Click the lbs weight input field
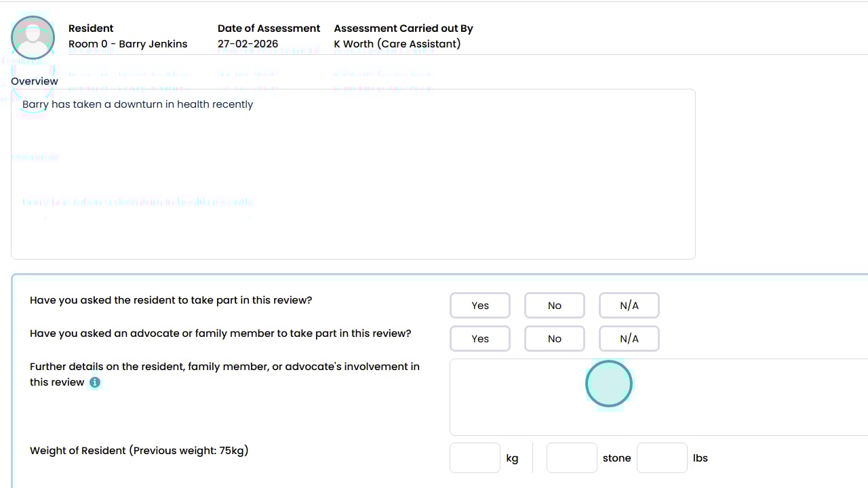This screenshot has width=868, height=488. (x=662, y=458)
